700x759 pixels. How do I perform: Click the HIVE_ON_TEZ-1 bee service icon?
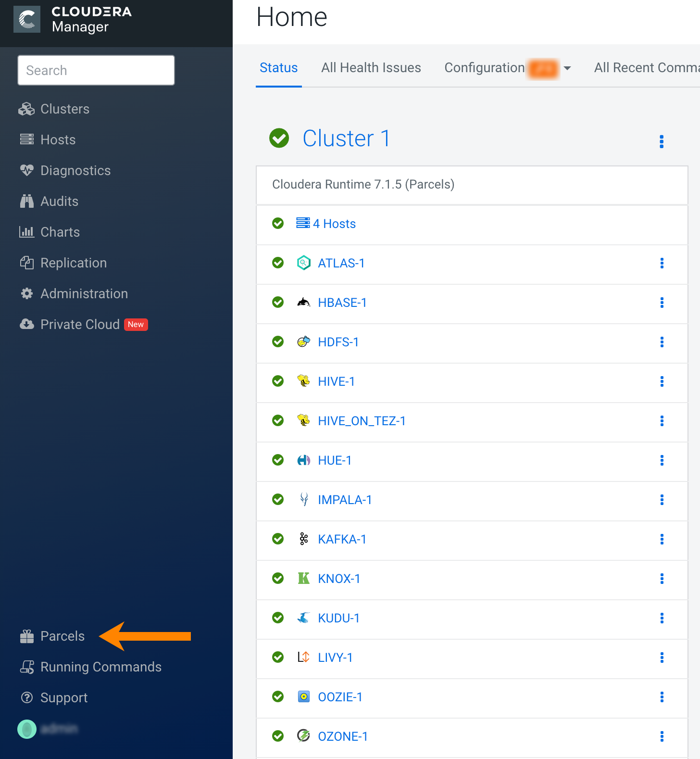point(304,420)
